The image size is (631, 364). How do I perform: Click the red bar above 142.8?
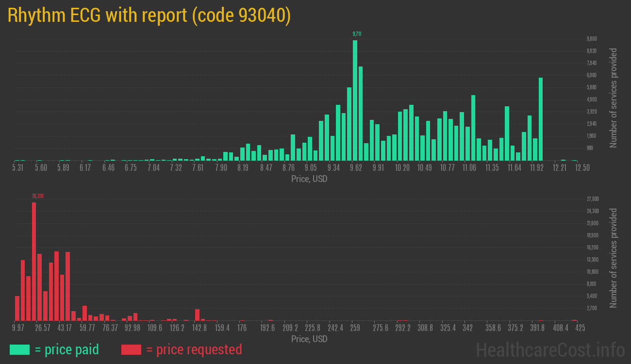click(x=197, y=314)
